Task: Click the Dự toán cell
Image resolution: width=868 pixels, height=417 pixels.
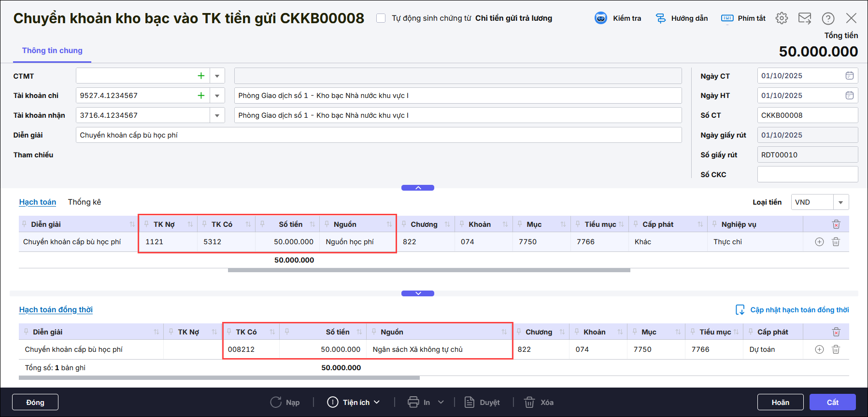Action: [x=772, y=349]
